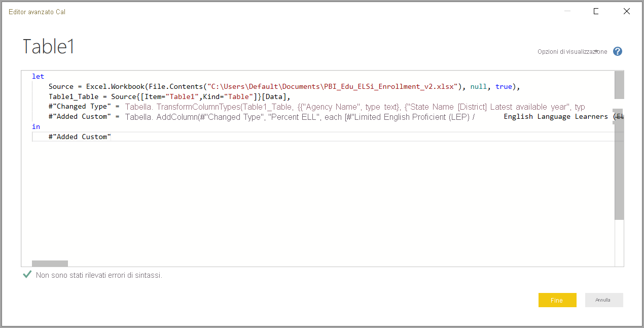Click the Source = Excel.Workbook code line
Viewport: 644px width, 328px height.
tap(284, 87)
